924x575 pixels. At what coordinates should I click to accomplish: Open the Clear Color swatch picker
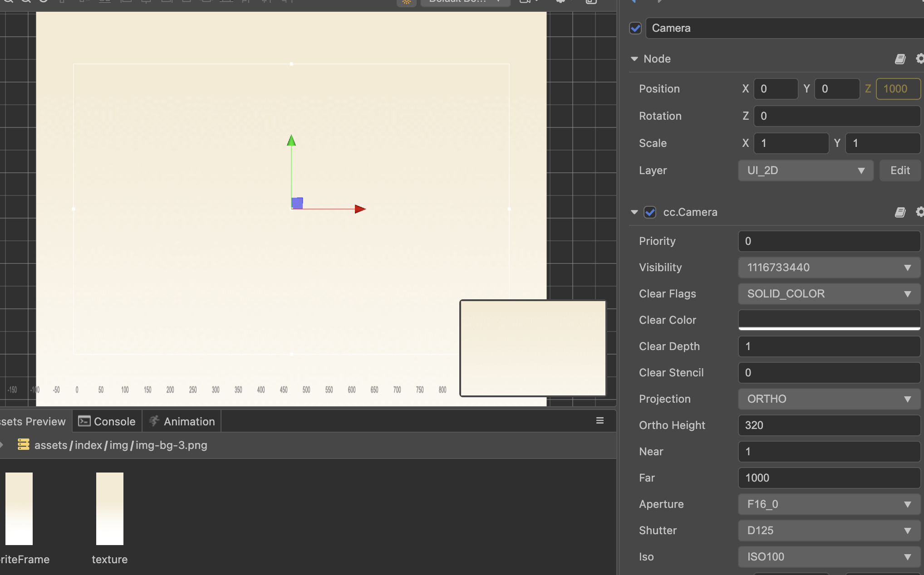829,320
